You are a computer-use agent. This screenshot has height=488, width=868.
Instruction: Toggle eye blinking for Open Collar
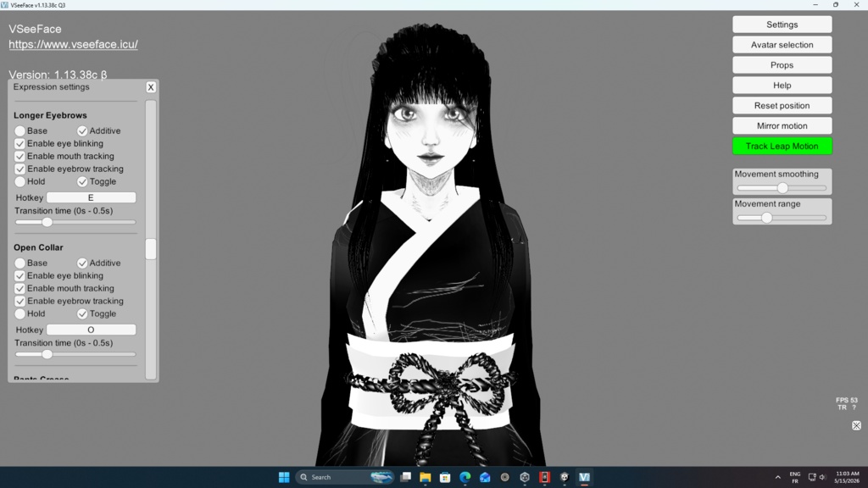(20, 275)
